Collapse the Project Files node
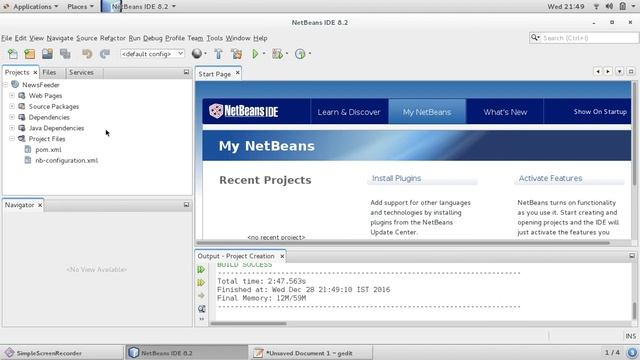The image size is (640, 360). [x=12, y=139]
